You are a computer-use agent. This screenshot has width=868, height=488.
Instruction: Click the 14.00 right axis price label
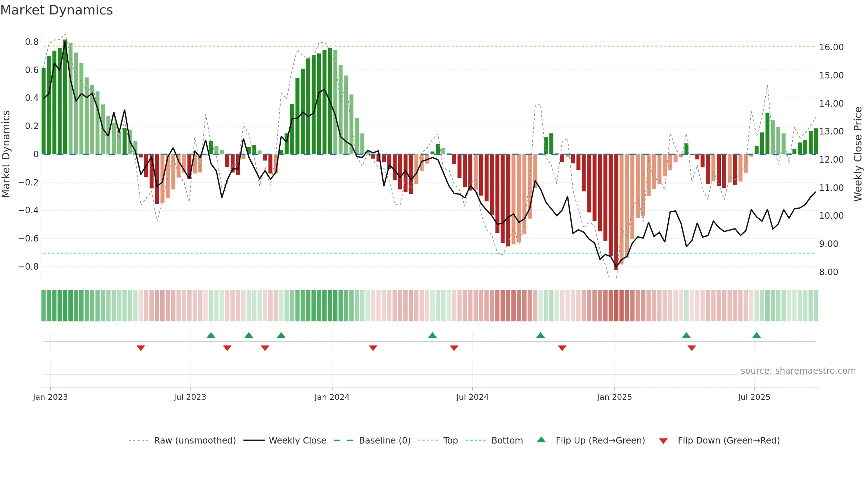(x=831, y=103)
